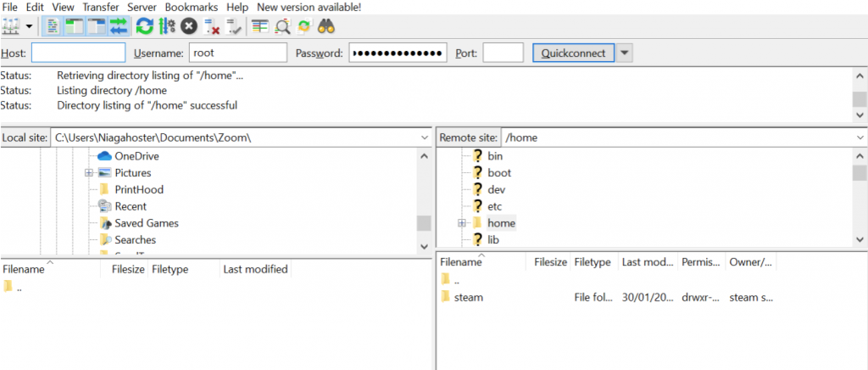Image resolution: width=868 pixels, height=370 pixels.
Task: Open the Quickconnect history dropdown arrow
Action: click(625, 53)
